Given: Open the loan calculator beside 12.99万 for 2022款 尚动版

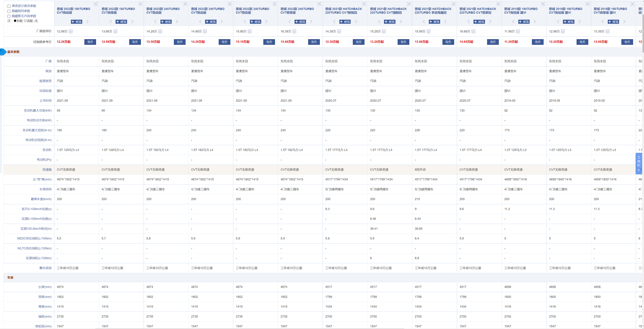Looking at the screenshot, I should point(71,31).
